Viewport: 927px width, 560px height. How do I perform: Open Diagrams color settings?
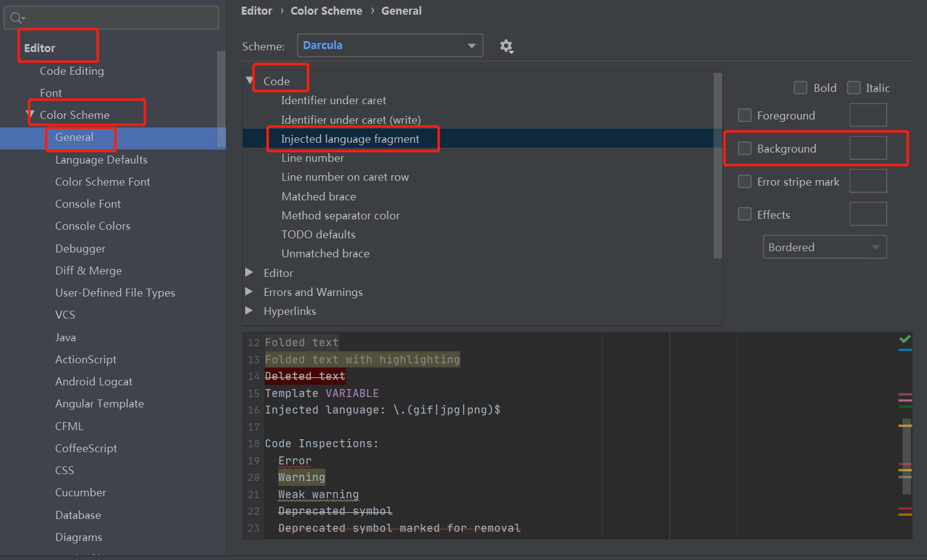pos(78,537)
